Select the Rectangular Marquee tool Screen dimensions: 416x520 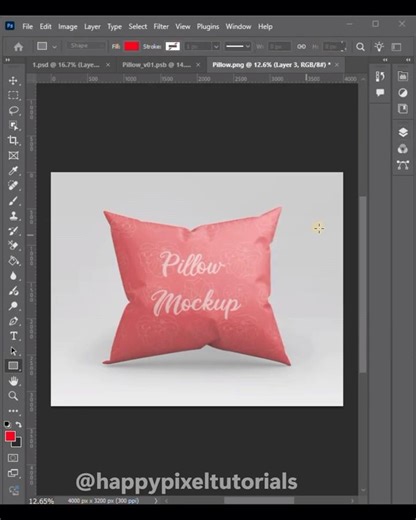13,95
